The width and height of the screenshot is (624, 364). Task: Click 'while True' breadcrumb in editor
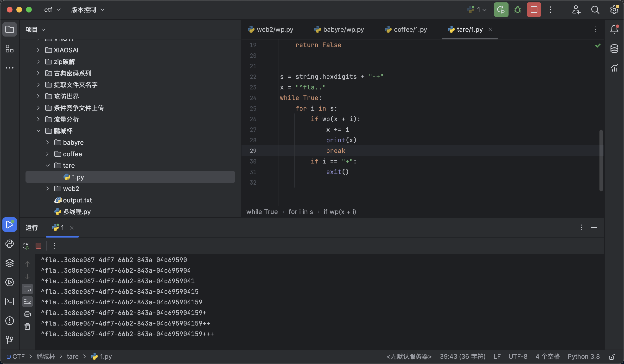click(x=262, y=212)
